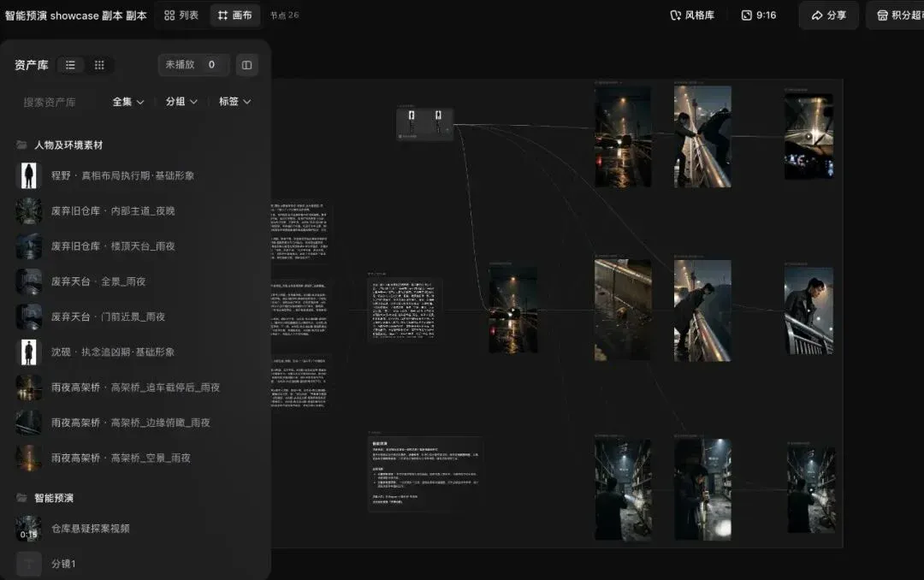Viewport: 924px width, 580px height.
Task: Click the project title 智能预演 showcase 副本 副本
Action: (75, 15)
